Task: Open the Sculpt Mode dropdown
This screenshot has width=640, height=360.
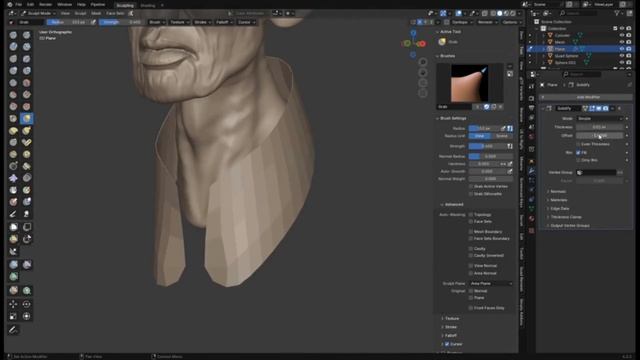Action: (39, 13)
